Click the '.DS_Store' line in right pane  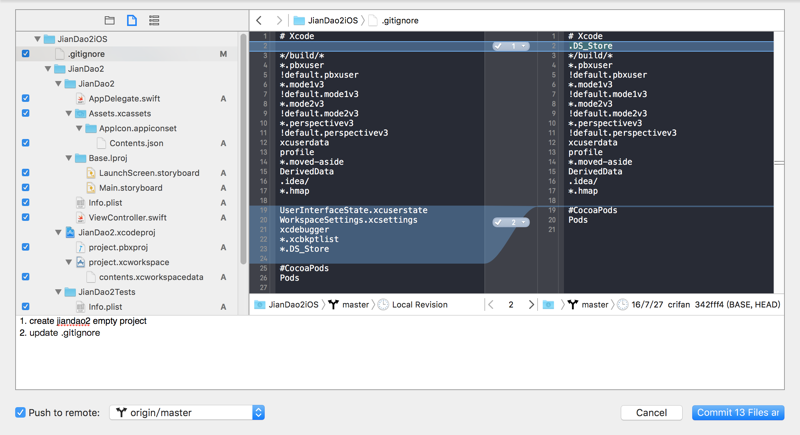point(590,46)
